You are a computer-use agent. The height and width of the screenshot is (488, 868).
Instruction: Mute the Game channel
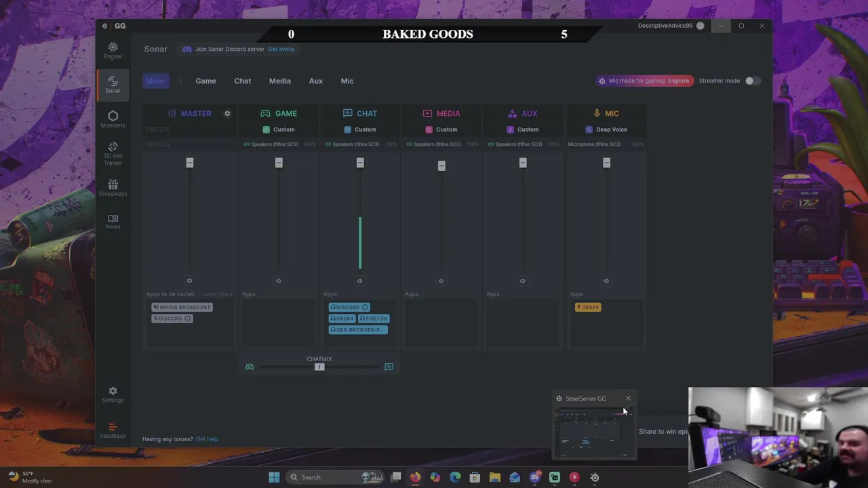279,281
